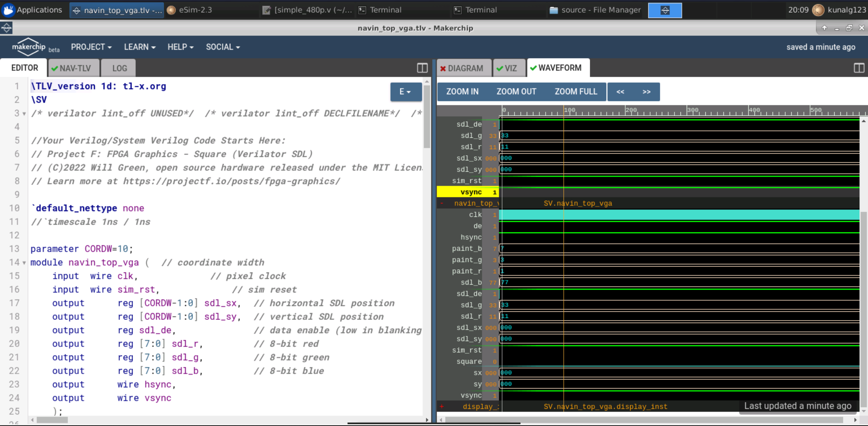
Task: Select the highlighted vsync signal row
Action: pos(471,192)
